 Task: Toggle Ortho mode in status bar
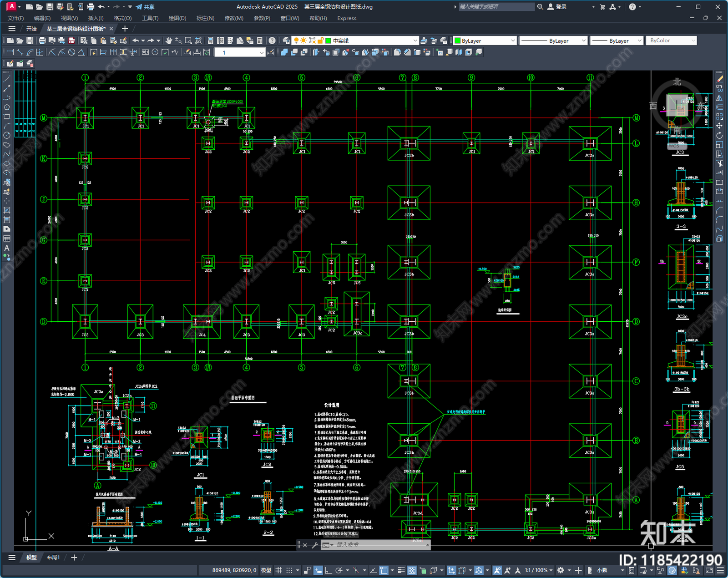tap(329, 570)
